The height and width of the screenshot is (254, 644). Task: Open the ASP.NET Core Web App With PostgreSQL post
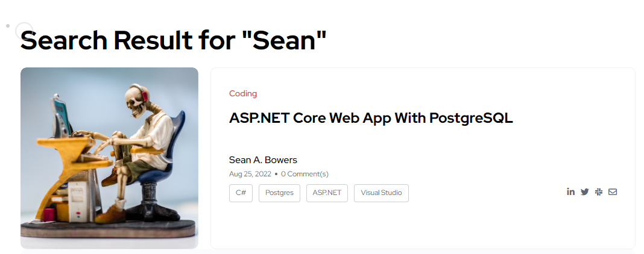(x=371, y=118)
